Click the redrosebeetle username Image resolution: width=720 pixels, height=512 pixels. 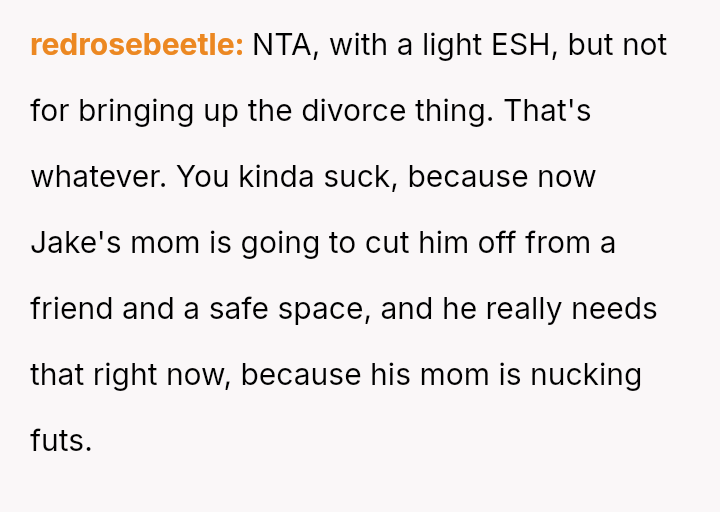coord(137,45)
